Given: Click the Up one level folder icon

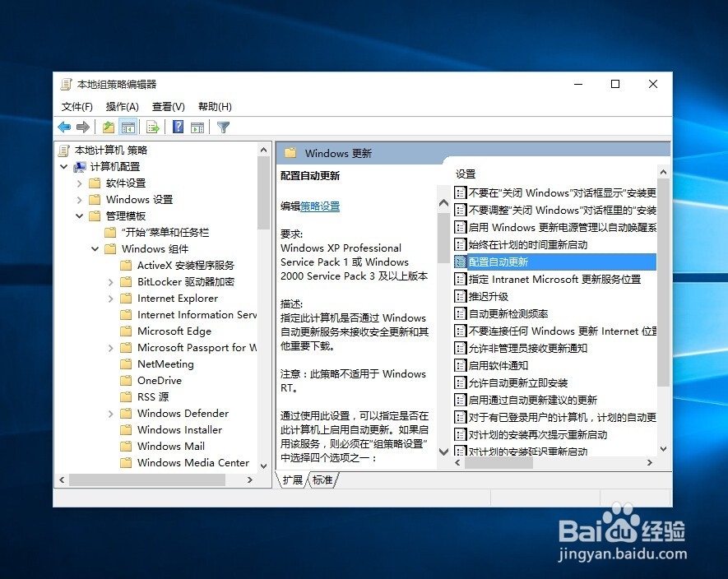Looking at the screenshot, I should (109, 127).
